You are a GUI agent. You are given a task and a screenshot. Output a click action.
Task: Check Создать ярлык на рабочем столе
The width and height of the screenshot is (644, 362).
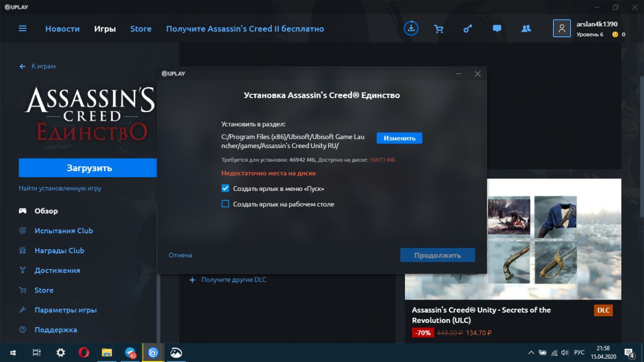pos(225,204)
